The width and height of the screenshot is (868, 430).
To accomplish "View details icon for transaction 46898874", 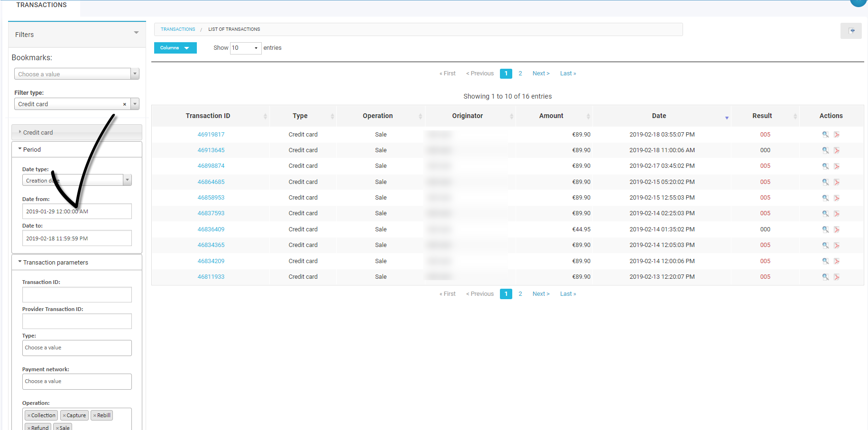I will [825, 166].
